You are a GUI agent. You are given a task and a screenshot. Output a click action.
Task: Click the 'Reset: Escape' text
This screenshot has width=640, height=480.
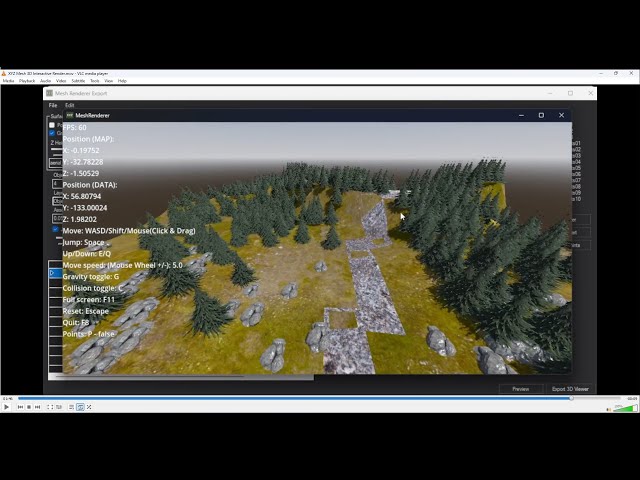[86, 311]
